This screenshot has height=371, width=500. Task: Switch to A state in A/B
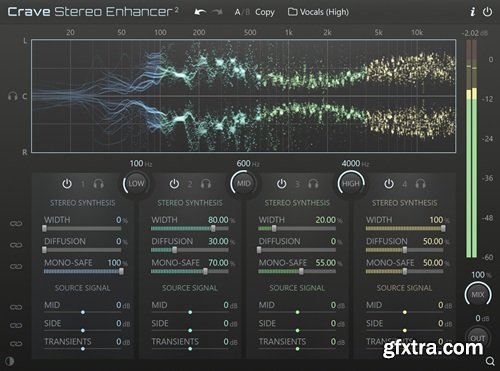[x=237, y=12]
